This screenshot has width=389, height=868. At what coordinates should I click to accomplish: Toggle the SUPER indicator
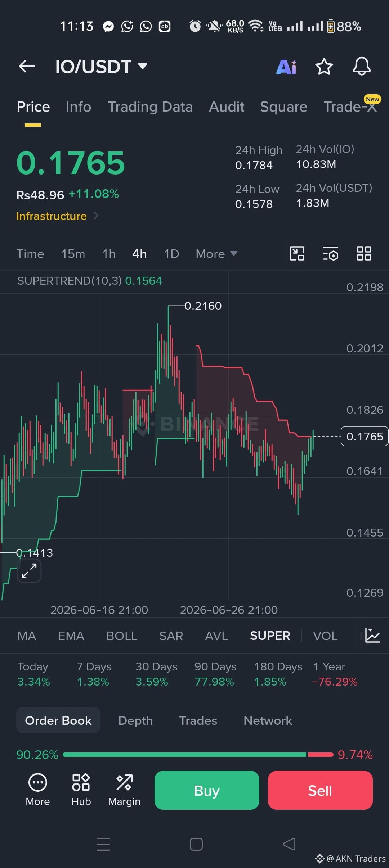tap(270, 636)
